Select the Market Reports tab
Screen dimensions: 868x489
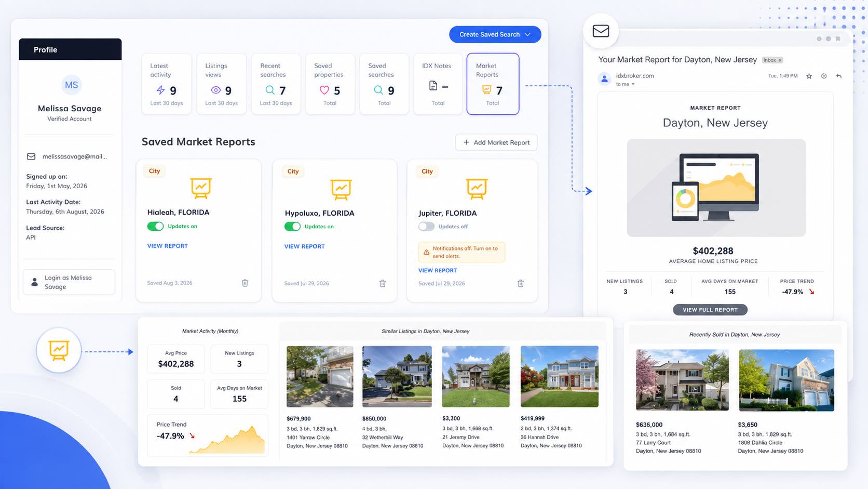point(493,84)
